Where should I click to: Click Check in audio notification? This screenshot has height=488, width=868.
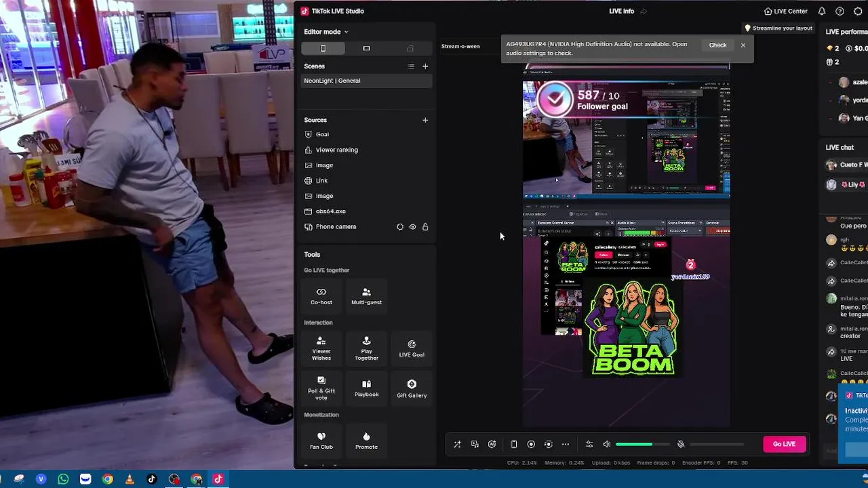tap(717, 45)
